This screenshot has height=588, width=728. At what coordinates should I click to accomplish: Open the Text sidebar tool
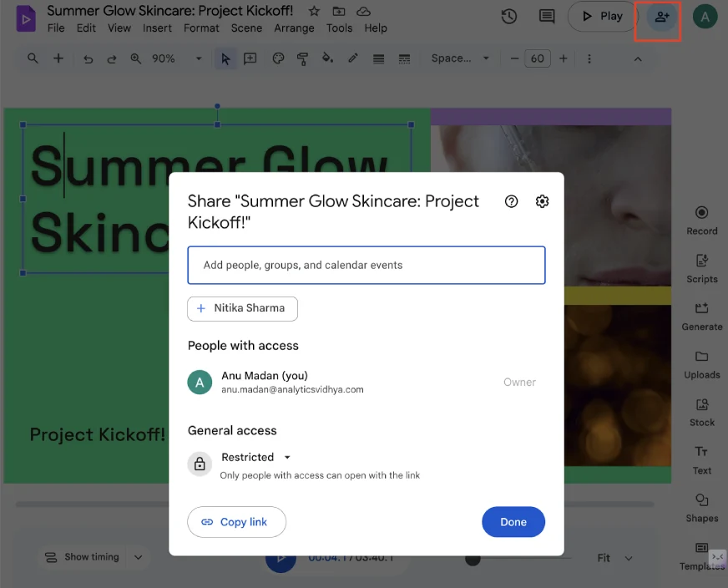point(701,460)
